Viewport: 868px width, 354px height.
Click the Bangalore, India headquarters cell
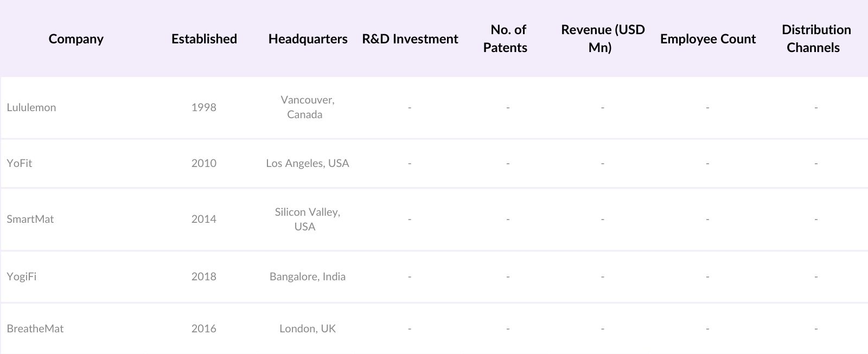point(308,276)
